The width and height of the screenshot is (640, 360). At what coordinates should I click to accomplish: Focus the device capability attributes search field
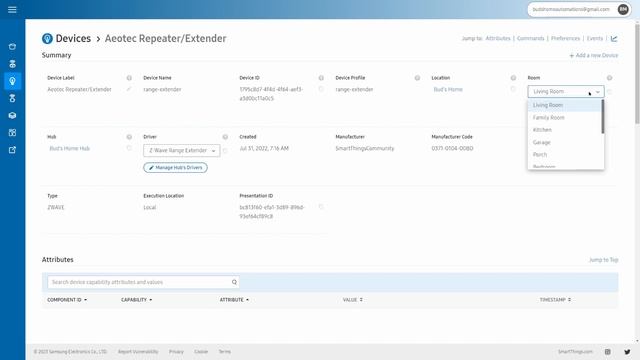point(143,282)
